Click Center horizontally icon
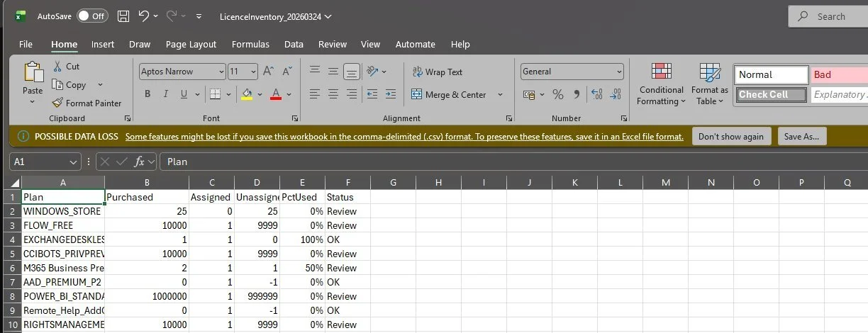This screenshot has width=868, height=333. 333,94
